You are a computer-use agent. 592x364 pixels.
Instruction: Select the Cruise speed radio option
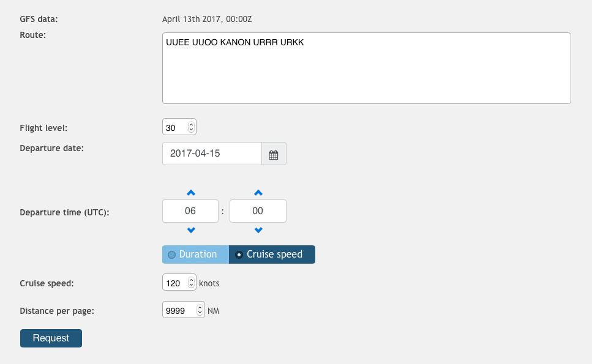click(272, 254)
